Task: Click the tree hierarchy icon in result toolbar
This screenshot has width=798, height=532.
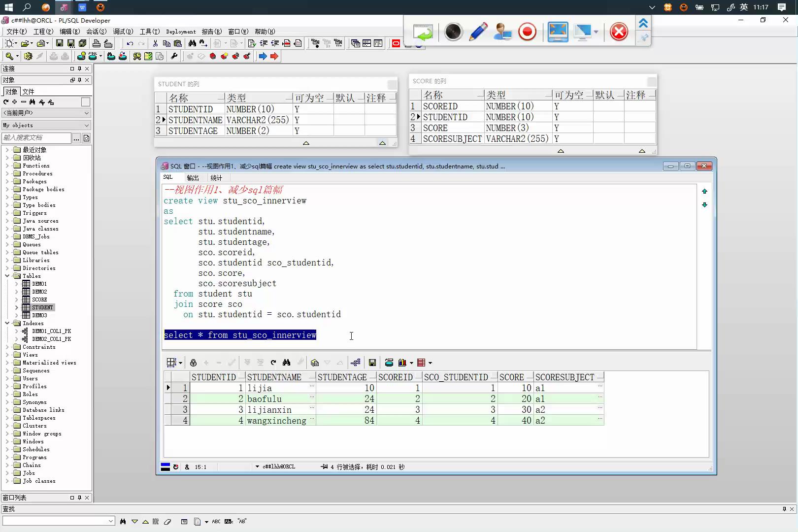Action: tap(356, 363)
